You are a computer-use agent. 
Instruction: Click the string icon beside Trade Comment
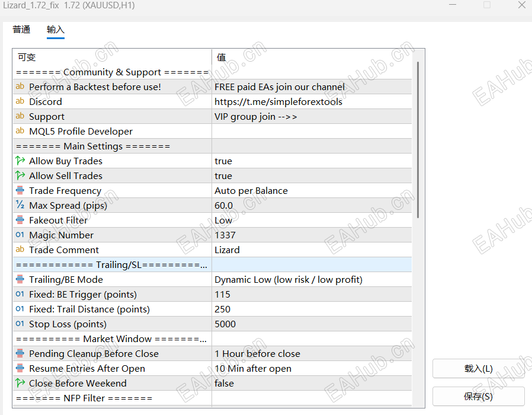click(x=20, y=250)
